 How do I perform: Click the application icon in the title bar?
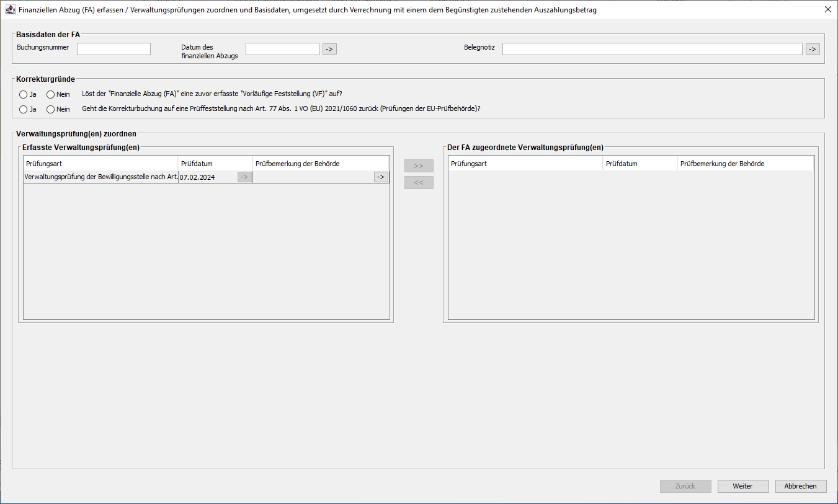10,10
